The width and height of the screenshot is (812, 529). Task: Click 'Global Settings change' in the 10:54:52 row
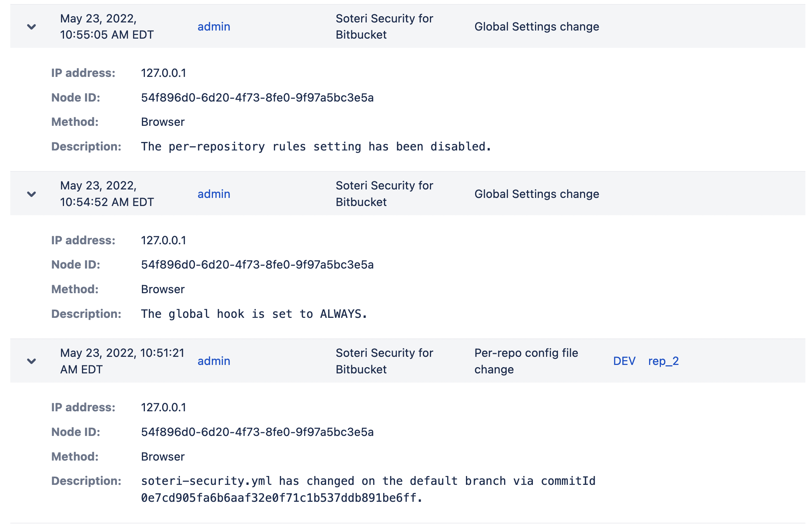coord(537,194)
